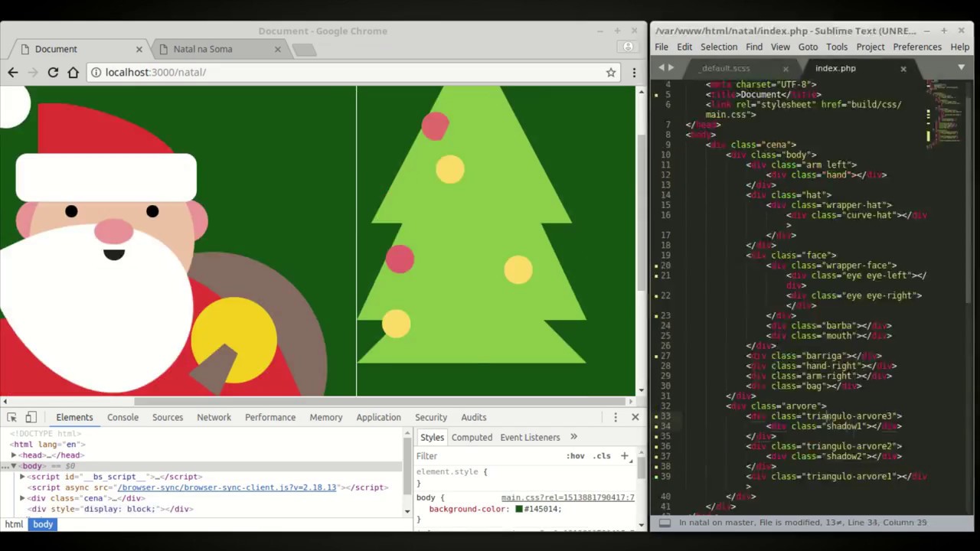Toggle the :hov element state panel
The width and height of the screenshot is (980, 551).
[575, 455]
